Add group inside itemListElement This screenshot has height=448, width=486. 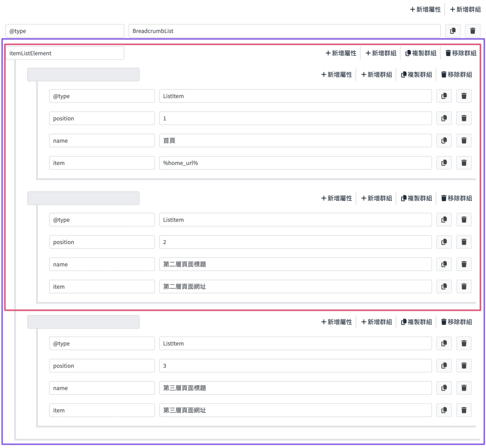(x=381, y=53)
